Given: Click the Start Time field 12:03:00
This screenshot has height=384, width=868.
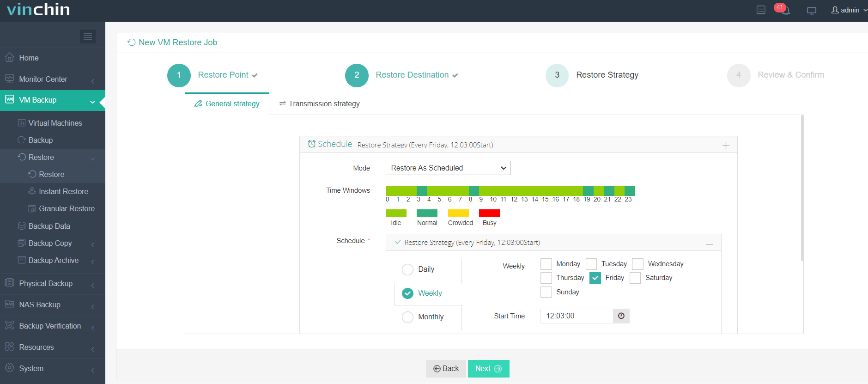Looking at the screenshot, I should [577, 316].
